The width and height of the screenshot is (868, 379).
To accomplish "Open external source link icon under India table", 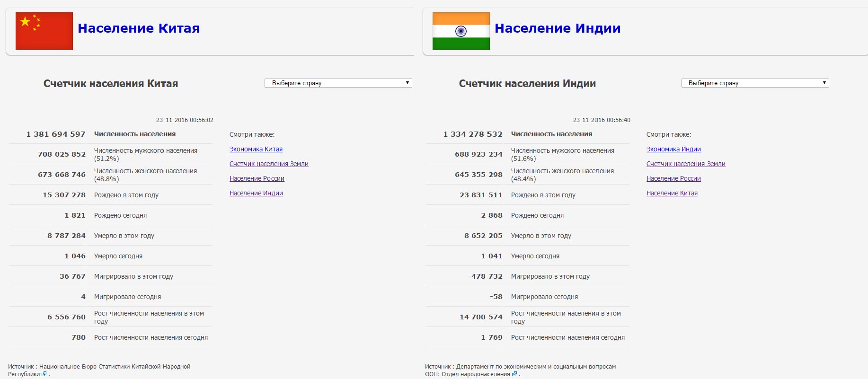I will pos(514,374).
